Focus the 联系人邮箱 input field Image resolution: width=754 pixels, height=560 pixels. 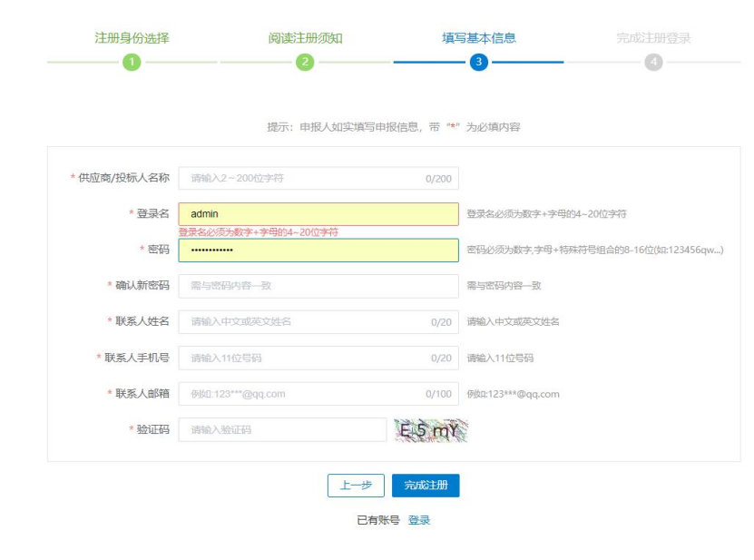click(x=318, y=394)
